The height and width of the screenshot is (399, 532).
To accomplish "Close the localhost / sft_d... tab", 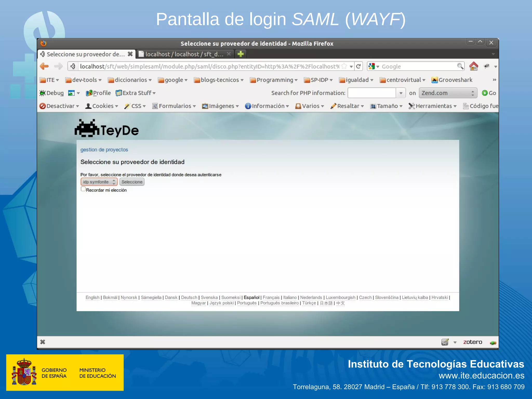I will point(229,54).
